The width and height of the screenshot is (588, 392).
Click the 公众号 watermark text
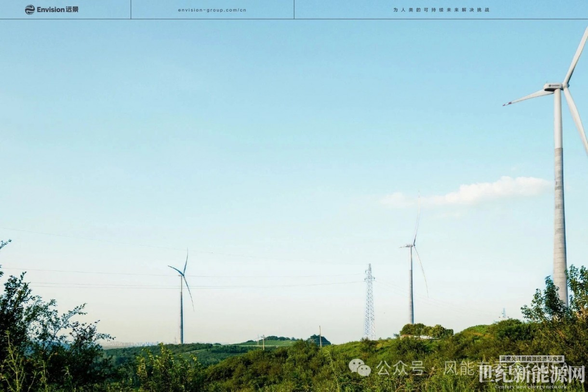[400, 368]
